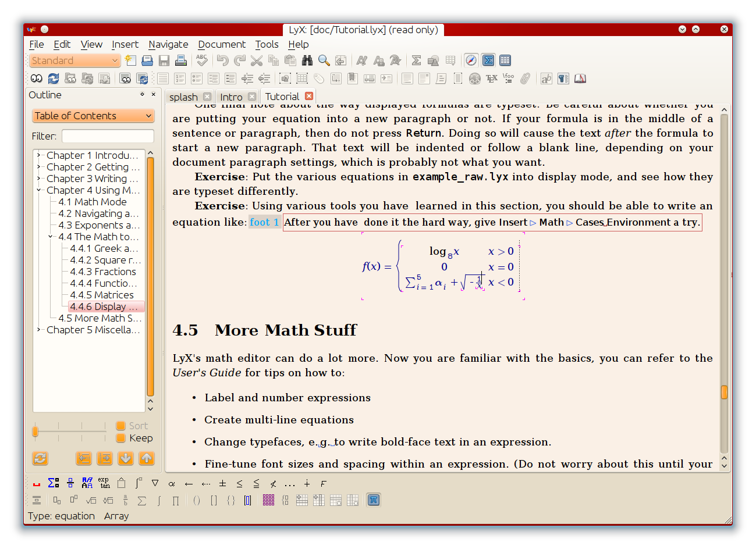Image resolution: width=756 pixels, height=549 pixels.
Task: Click the a/b fraction icon
Action: (x=125, y=500)
